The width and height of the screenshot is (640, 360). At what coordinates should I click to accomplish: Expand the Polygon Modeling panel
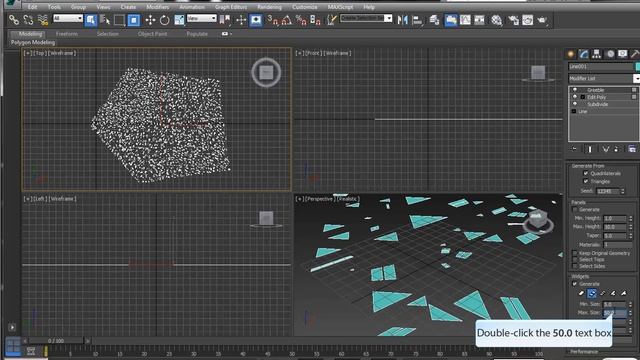[33, 42]
